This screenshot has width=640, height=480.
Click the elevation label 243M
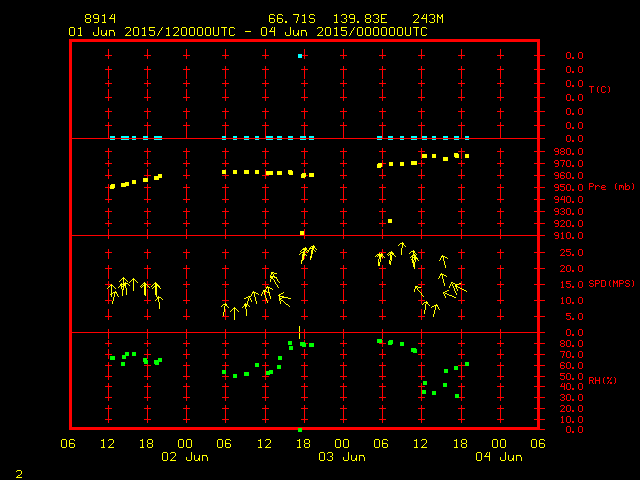428,19
